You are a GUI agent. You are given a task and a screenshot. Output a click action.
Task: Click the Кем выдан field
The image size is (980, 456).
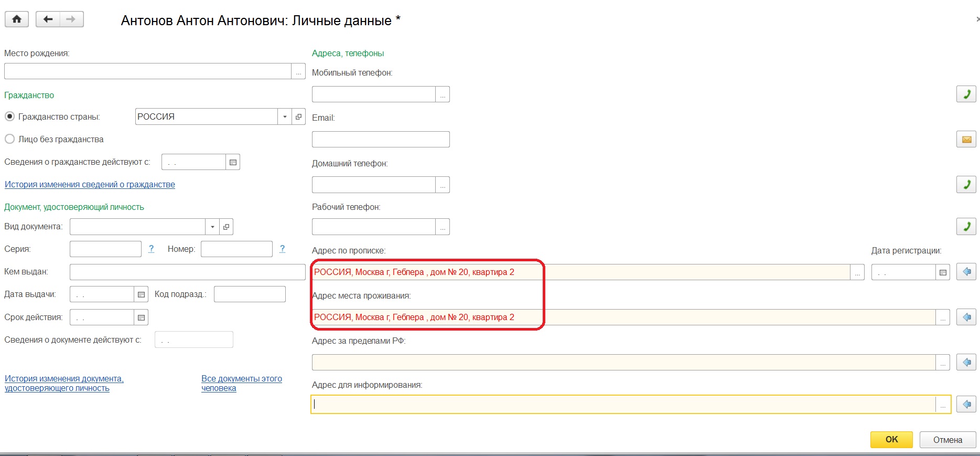click(x=188, y=272)
